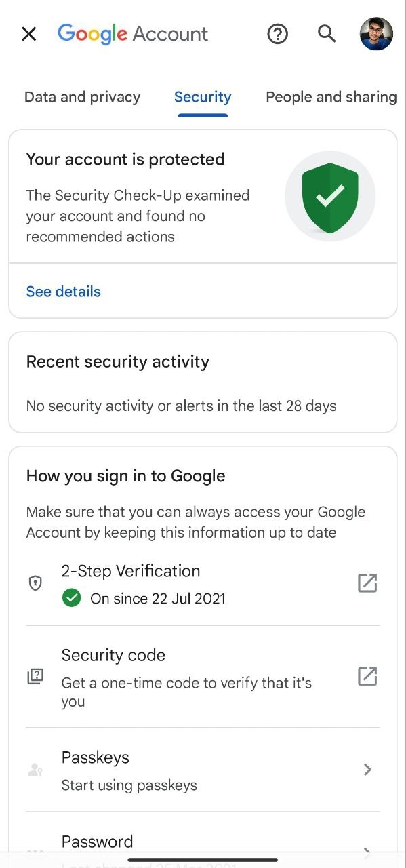406x868 pixels.
Task: Click the See details link
Action: pyautogui.click(x=64, y=292)
